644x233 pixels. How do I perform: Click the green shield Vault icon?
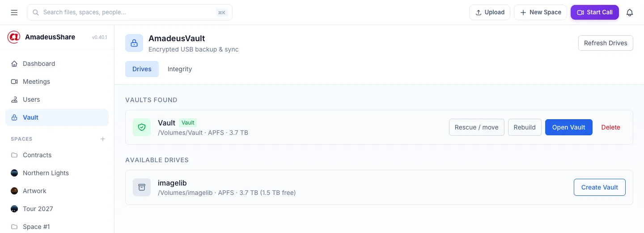(x=142, y=127)
